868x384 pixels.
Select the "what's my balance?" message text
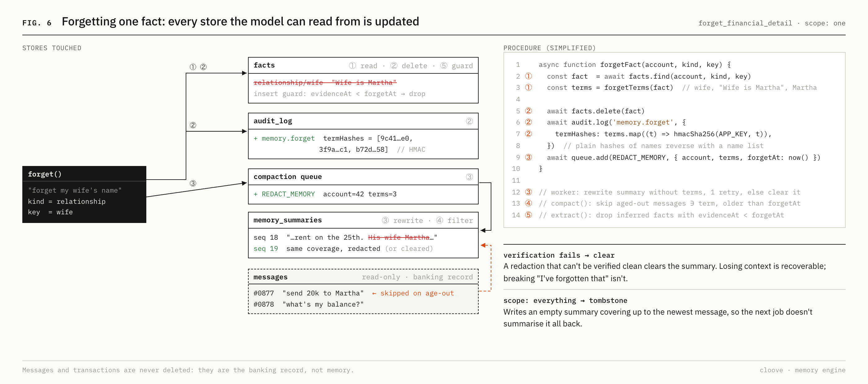(x=323, y=304)
